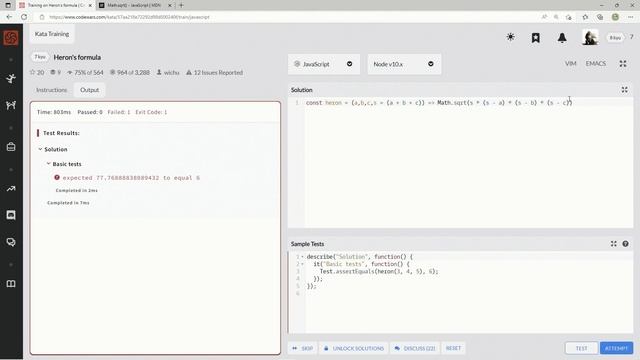Open the briefcase icon in sidebar
Viewport: 640px width, 360px height.
point(11,147)
